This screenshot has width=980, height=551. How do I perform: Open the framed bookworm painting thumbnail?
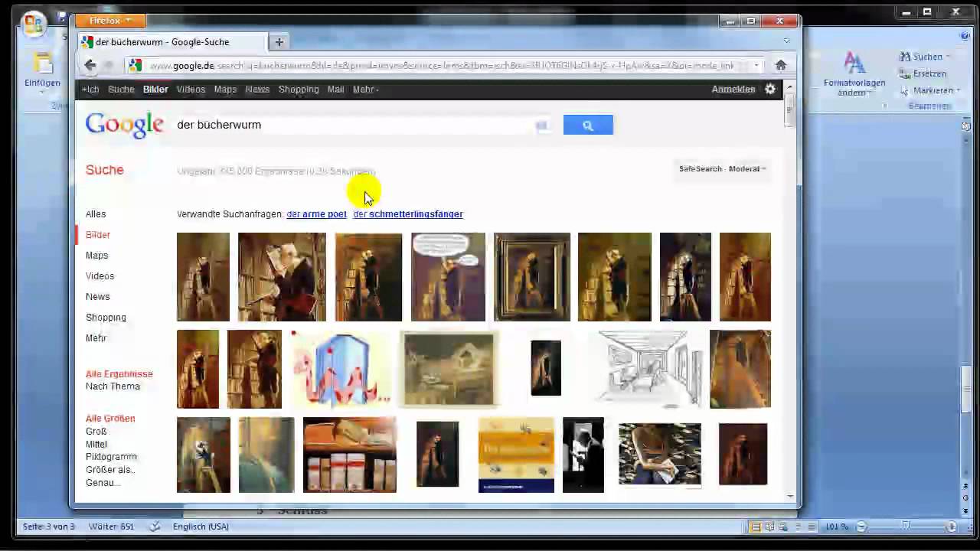pyautogui.click(x=532, y=277)
